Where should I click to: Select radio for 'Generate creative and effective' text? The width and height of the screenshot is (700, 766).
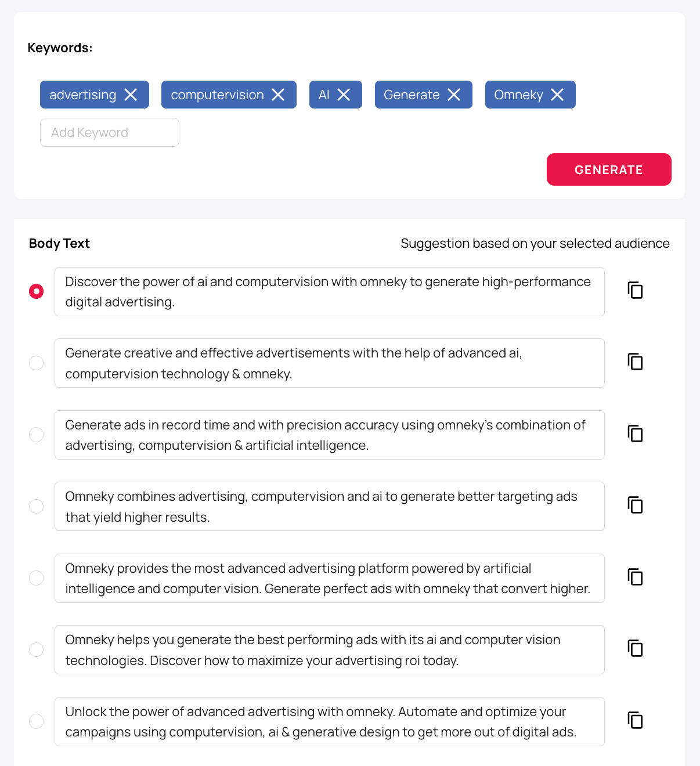tap(37, 363)
